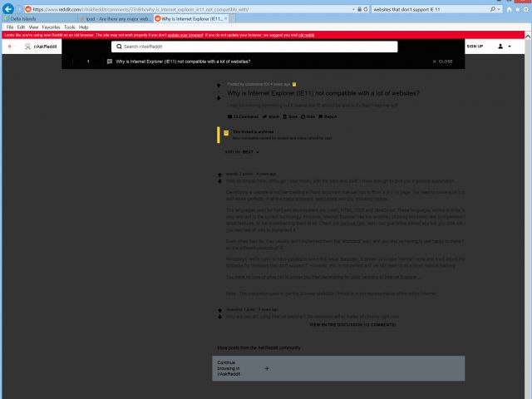Upvote the main post
532x399 pixels.
pyautogui.click(x=219, y=85)
